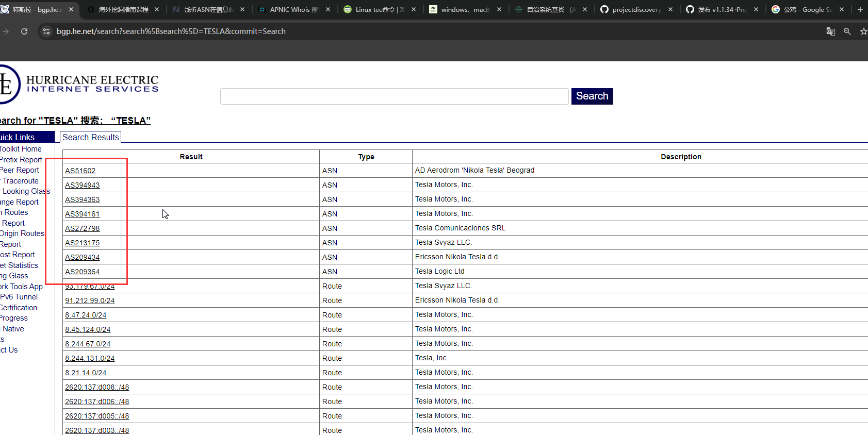
Task: Open Tools App quick link
Action: (x=21, y=287)
